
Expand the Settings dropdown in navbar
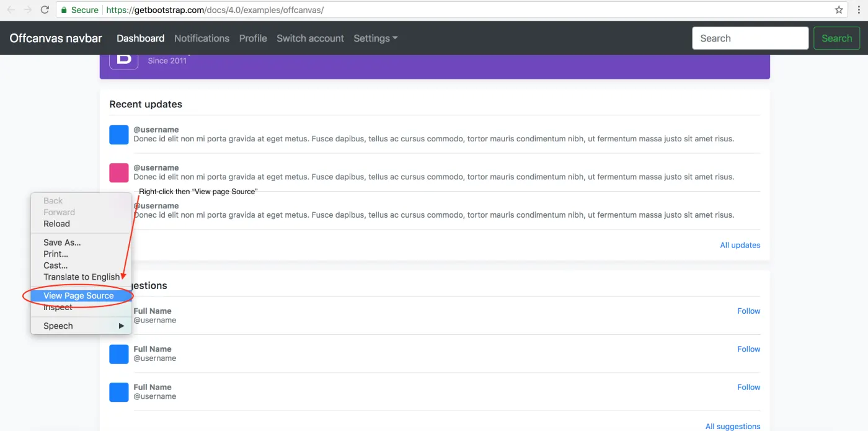[x=376, y=38]
